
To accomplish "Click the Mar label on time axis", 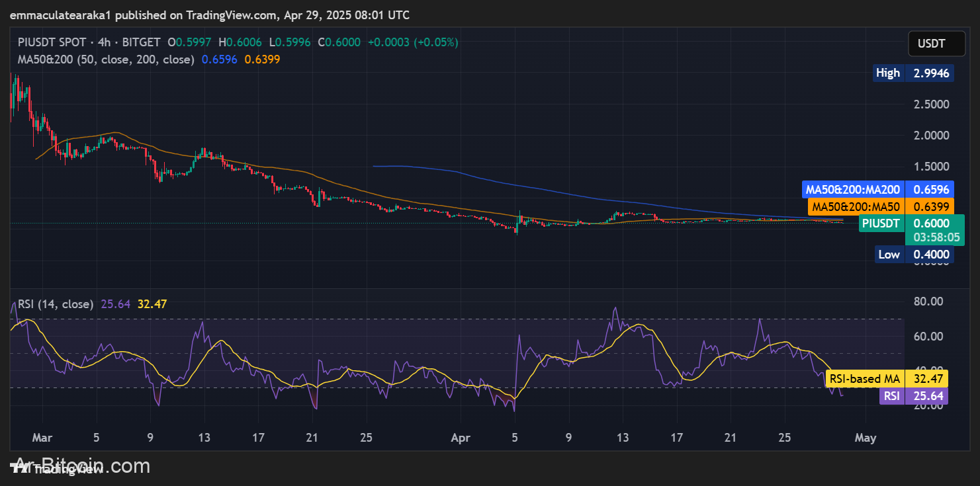I will point(42,438).
